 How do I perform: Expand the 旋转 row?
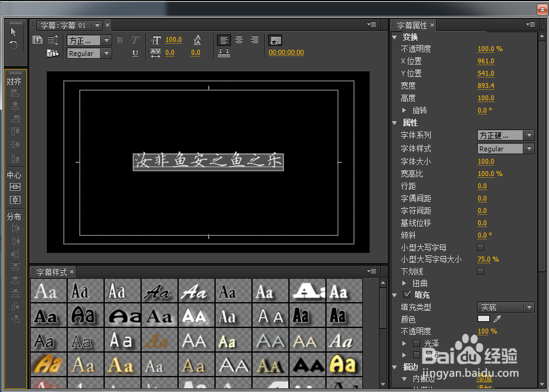[404, 111]
